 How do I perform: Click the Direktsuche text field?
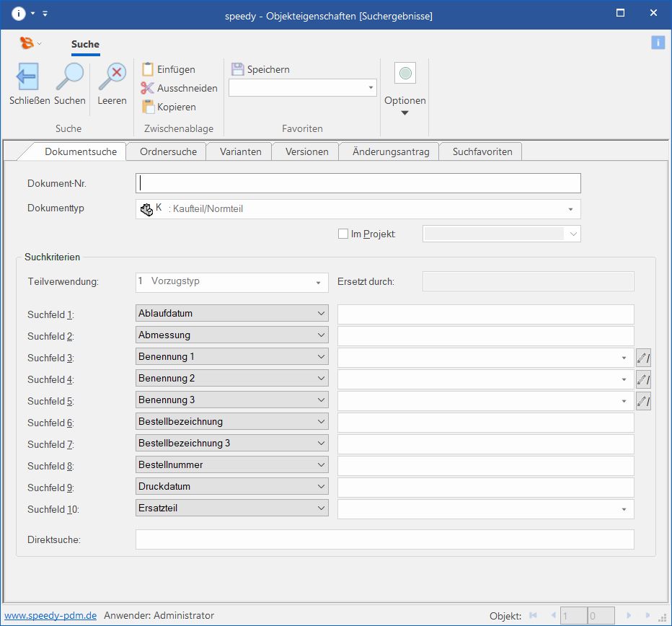(x=384, y=539)
